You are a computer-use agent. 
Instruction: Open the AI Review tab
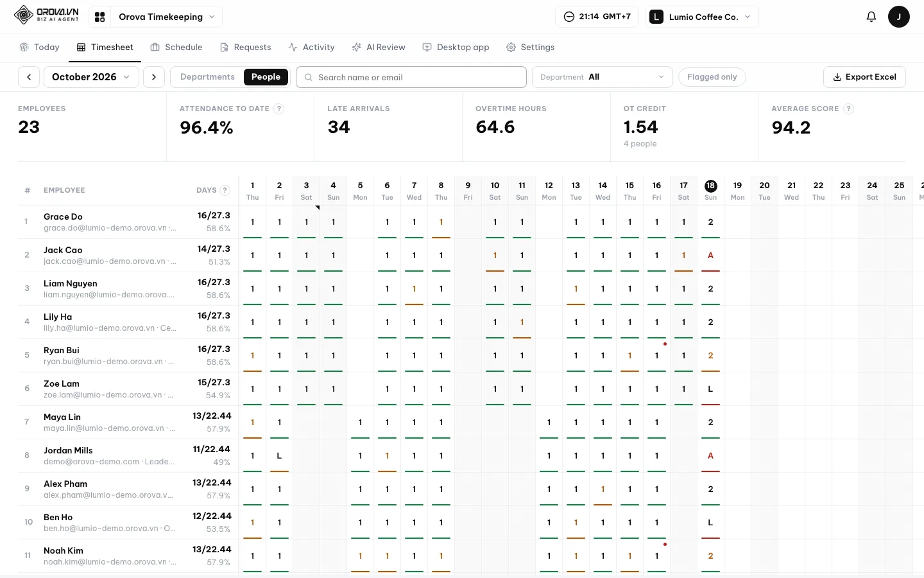(379, 48)
